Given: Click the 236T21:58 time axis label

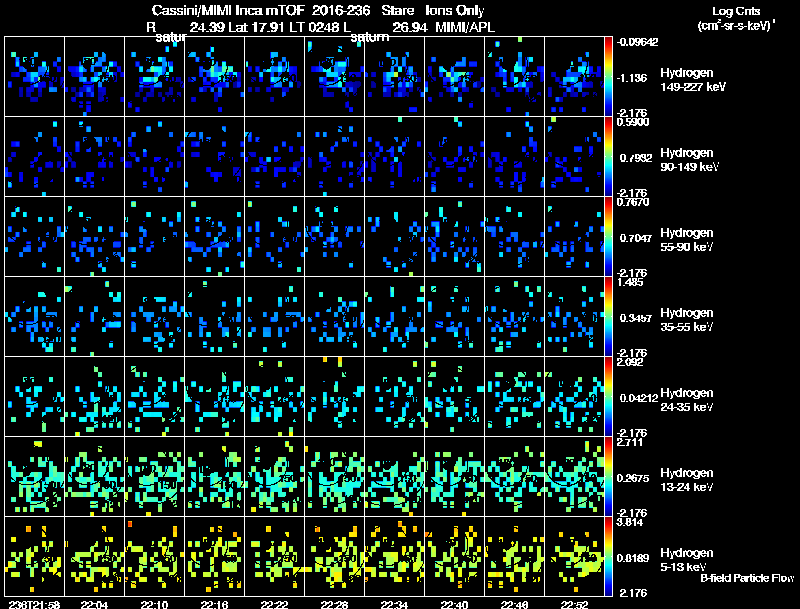Looking at the screenshot, I should pyautogui.click(x=34, y=604).
